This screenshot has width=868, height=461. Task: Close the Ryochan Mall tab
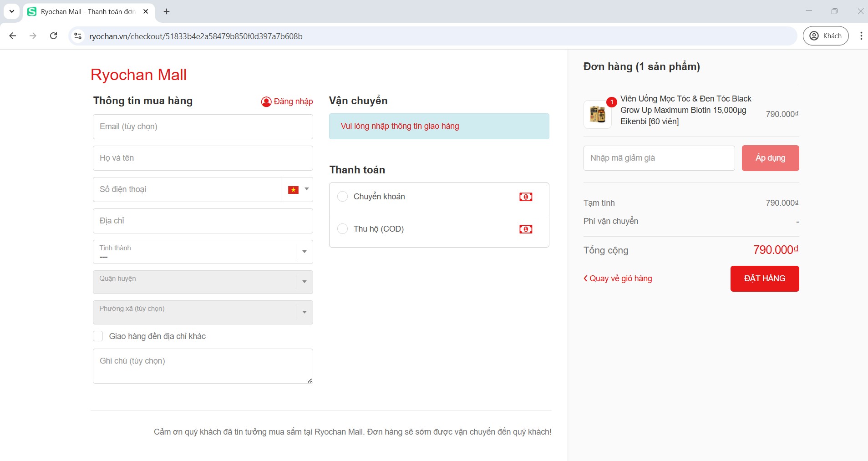tap(146, 11)
